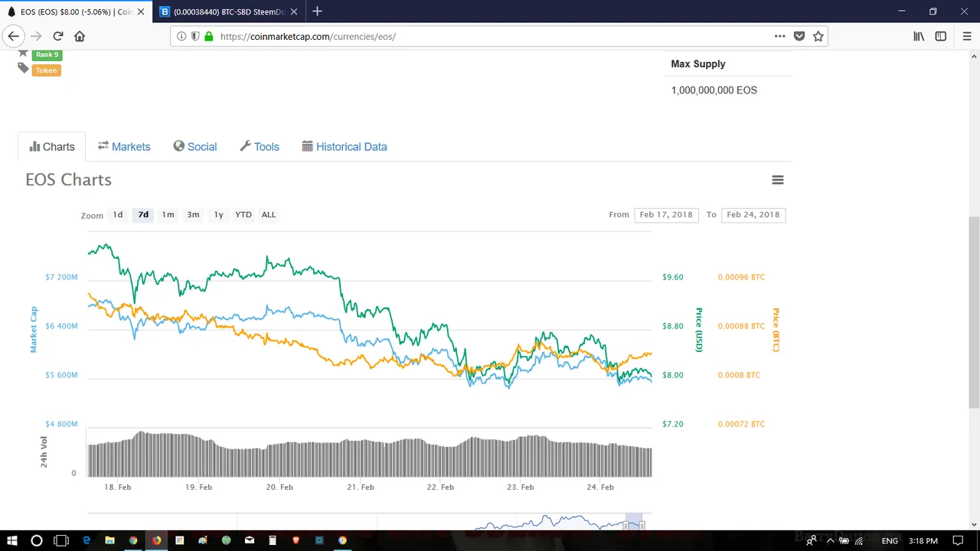Open the Tools tab
The image size is (980, 551).
[260, 146]
